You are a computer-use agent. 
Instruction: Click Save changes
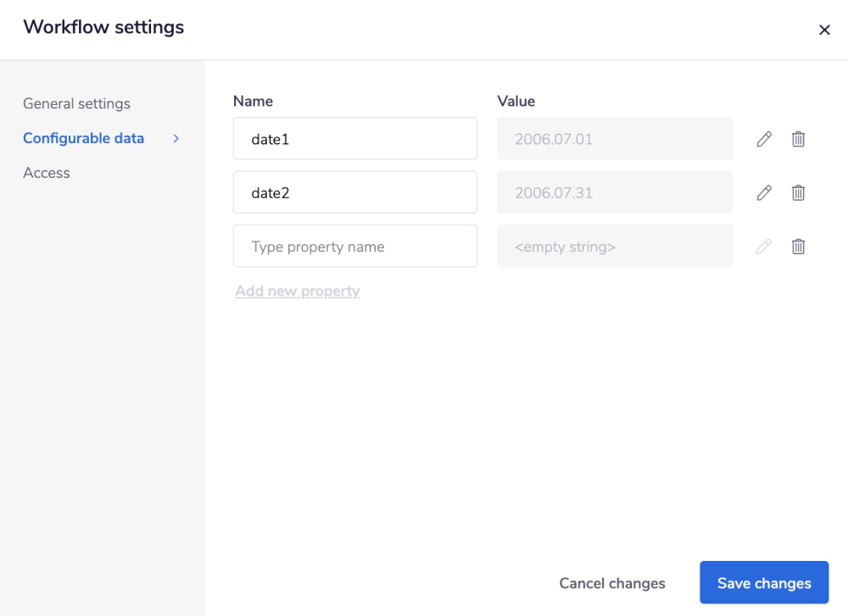click(763, 583)
